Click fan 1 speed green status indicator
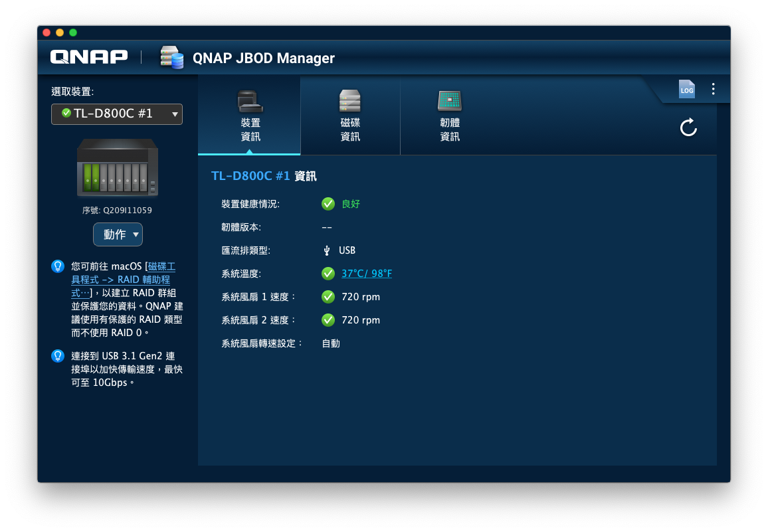Screen dimensions: 768x532 point(328,296)
